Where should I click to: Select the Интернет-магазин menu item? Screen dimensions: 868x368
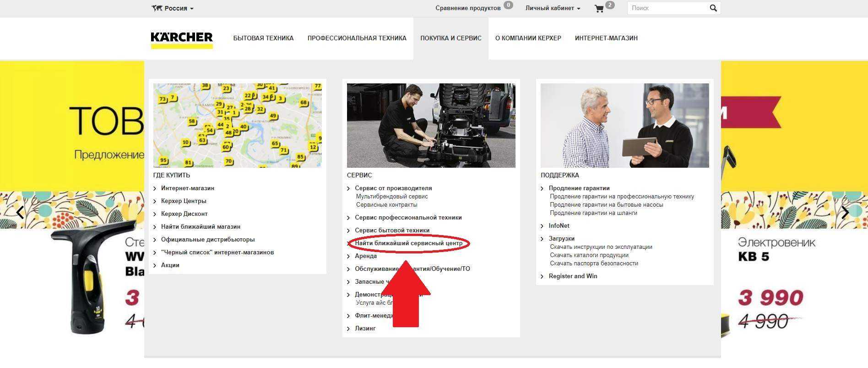click(x=606, y=38)
